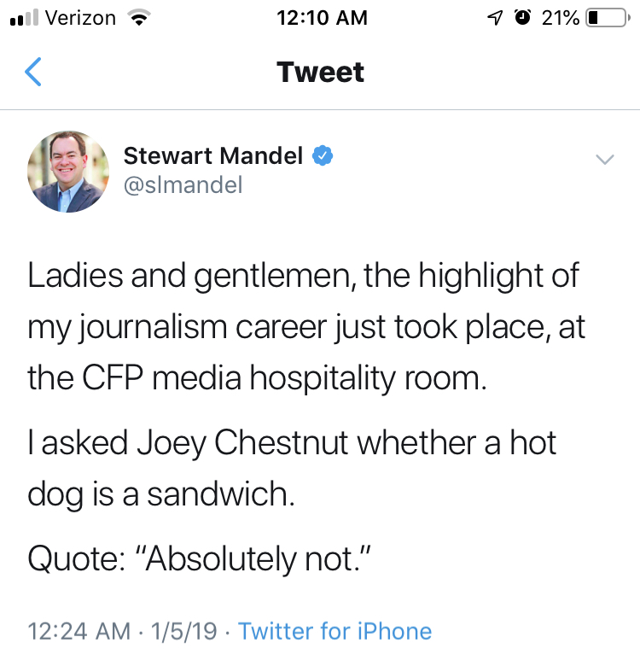Click the Joey Chestnut hot dog sentence
The image size is (640, 672).
point(292,469)
